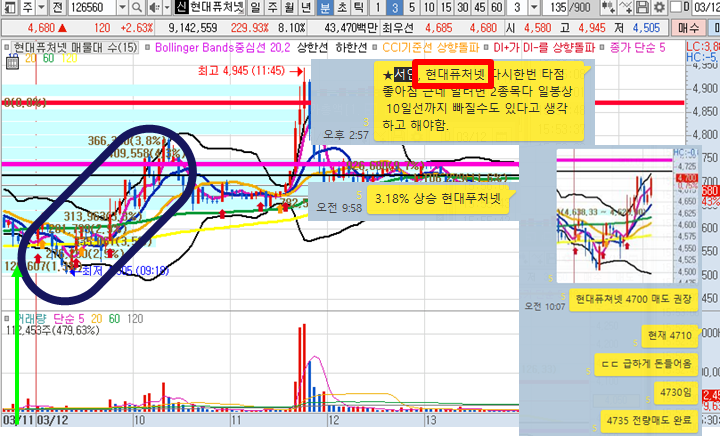Expand the 주 type dropdown arrow

click(x=41, y=7)
